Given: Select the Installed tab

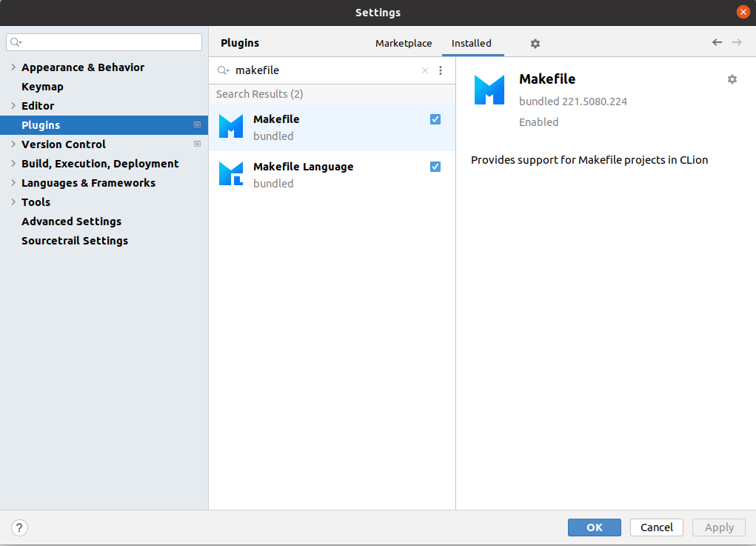Looking at the screenshot, I should click(x=472, y=44).
